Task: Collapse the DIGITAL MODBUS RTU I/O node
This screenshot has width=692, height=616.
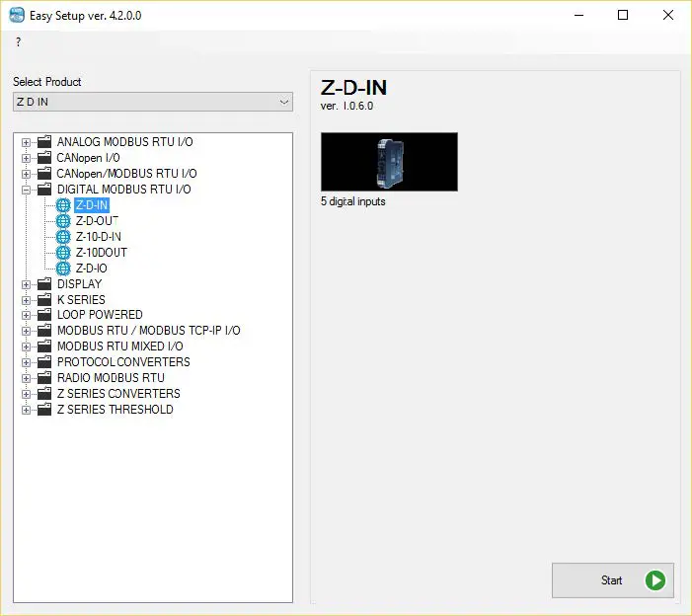Action: (26, 191)
